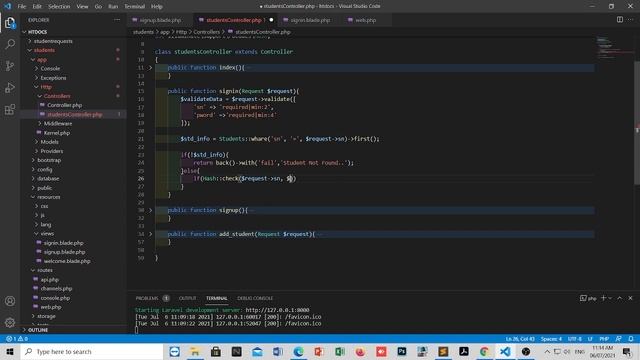The image size is (640, 360).
Task: Open the Terminal menu in the menu bar
Action: pos(134,7)
